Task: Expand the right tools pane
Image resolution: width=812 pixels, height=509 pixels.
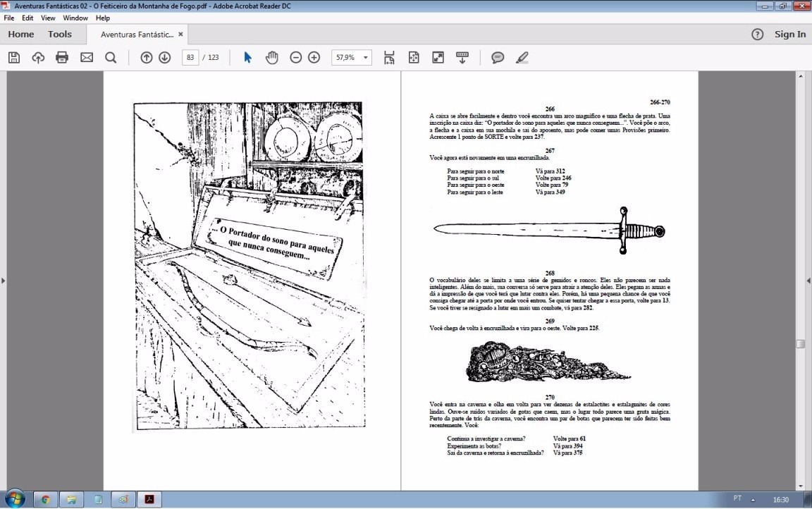Action: tap(808, 281)
